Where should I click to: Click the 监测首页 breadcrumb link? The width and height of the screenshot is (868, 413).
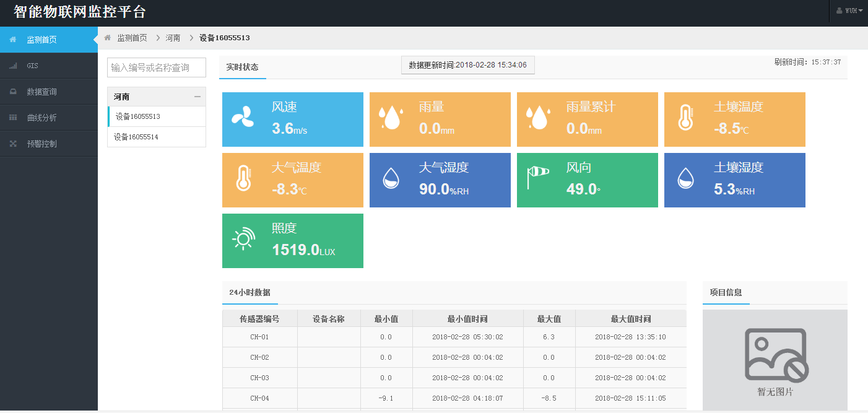[x=132, y=38]
